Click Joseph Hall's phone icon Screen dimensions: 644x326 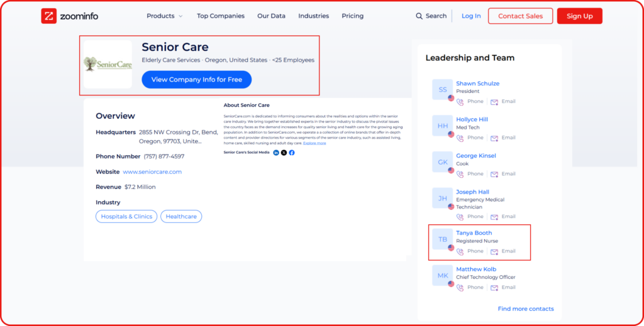tap(460, 217)
